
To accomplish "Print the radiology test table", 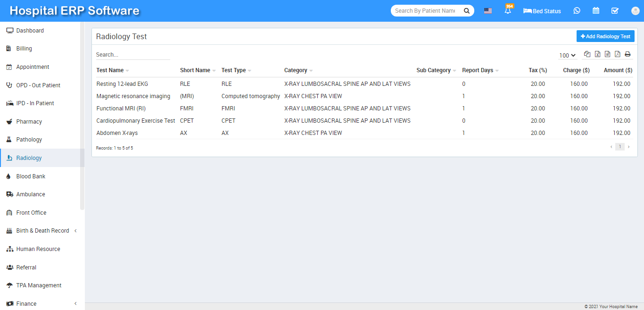I will 627,54.
